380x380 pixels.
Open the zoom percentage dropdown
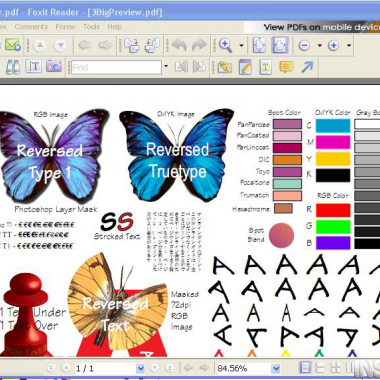coord(275,368)
